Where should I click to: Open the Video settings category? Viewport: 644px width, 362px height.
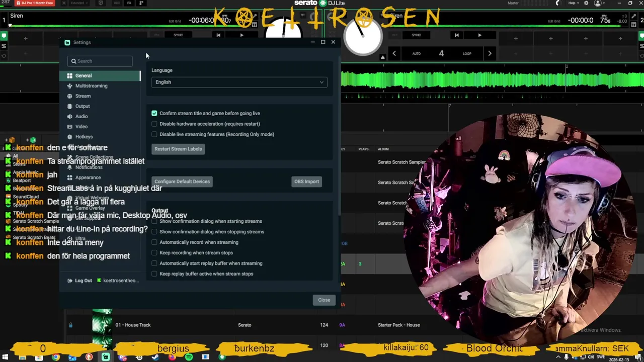tap(100, 126)
